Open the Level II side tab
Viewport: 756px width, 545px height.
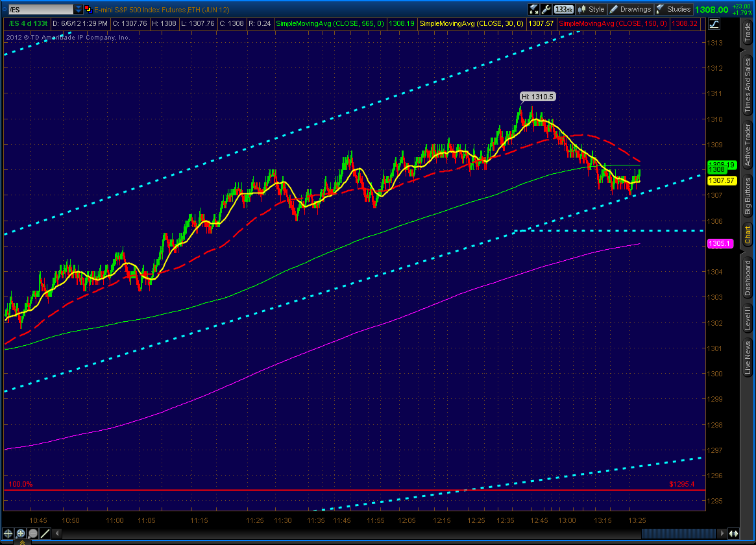(x=748, y=318)
